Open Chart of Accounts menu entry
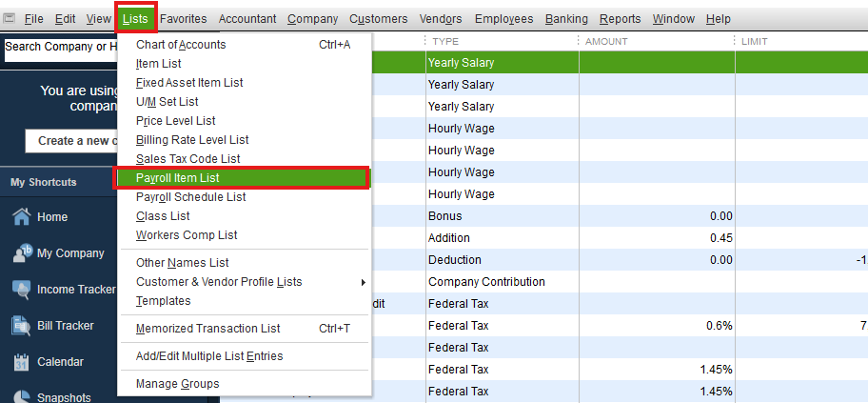This screenshot has height=403, width=868. click(181, 45)
